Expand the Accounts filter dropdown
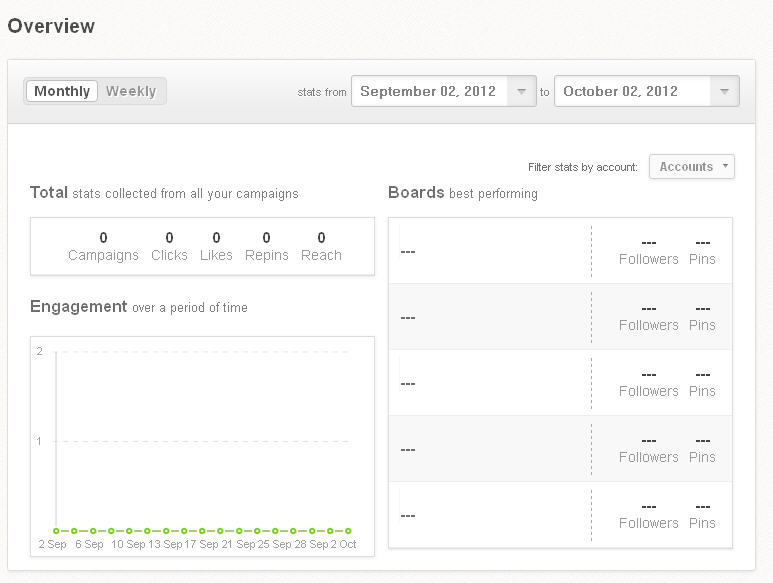Screen dimensions: 773x583 click(x=691, y=167)
